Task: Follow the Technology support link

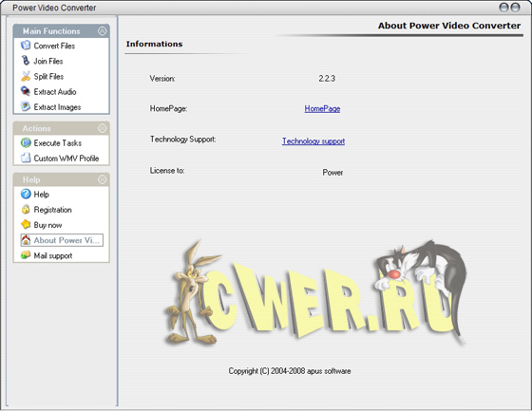Action: [x=313, y=141]
